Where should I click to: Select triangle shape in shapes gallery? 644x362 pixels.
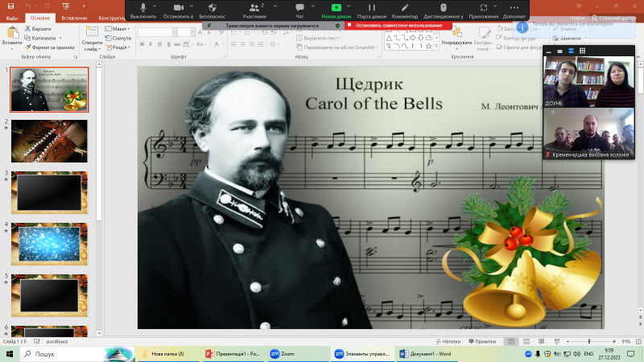coord(389,38)
